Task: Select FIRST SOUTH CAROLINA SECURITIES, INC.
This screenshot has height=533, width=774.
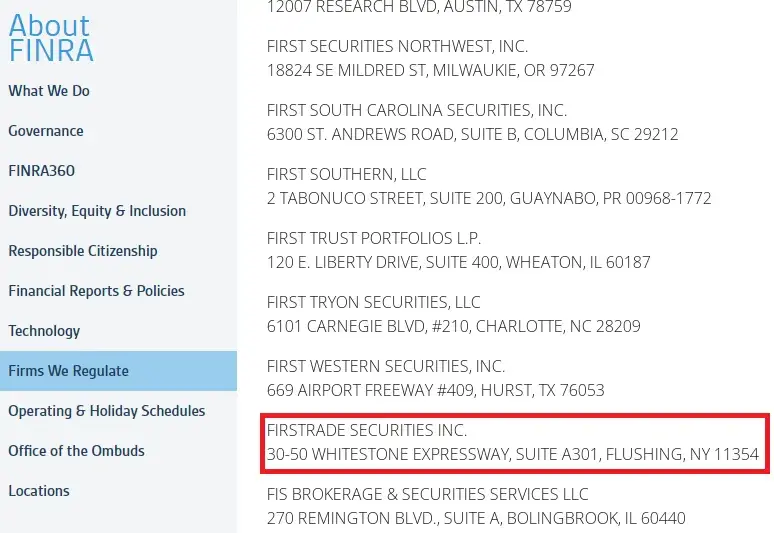Action: [x=417, y=110]
